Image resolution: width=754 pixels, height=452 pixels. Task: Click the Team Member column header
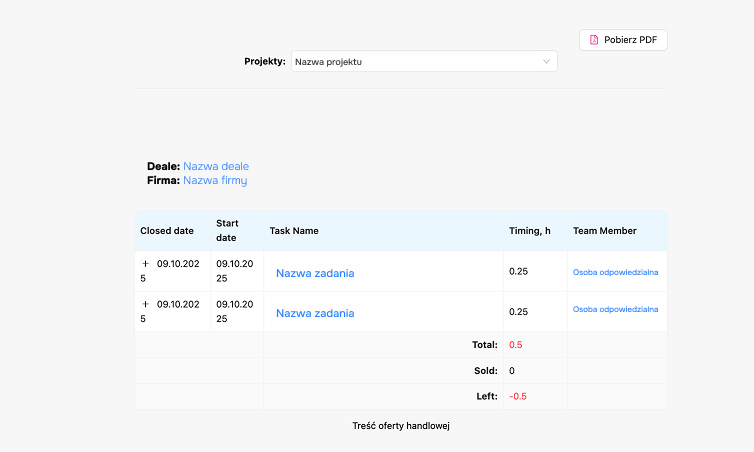click(604, 231)
